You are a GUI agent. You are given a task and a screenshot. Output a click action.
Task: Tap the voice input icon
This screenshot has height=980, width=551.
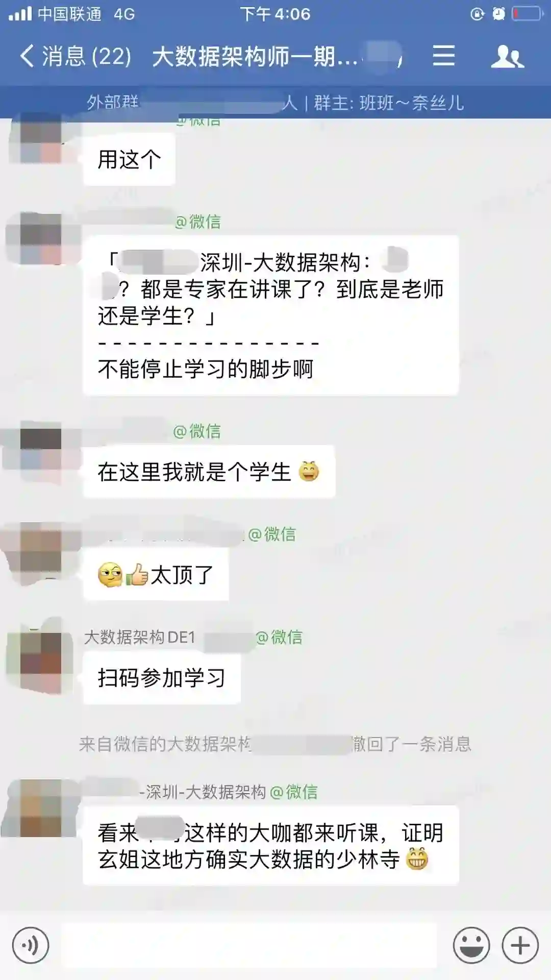[x=31, y=945]
